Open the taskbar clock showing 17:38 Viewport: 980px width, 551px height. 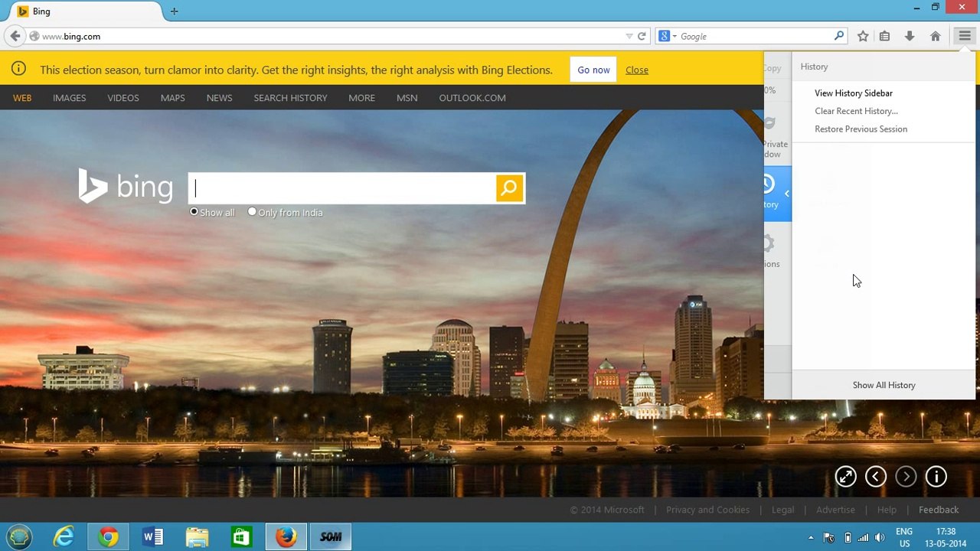coord(946,537)
